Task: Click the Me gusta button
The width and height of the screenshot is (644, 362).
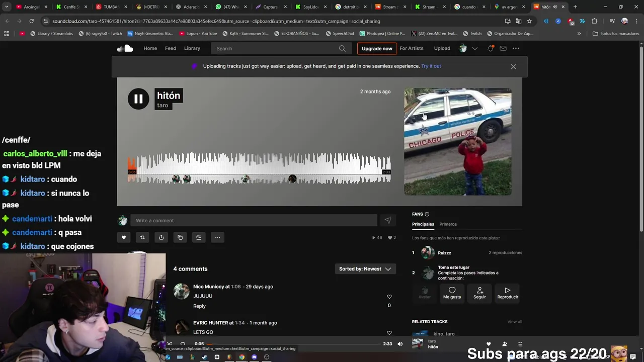Action: (452, 293)
